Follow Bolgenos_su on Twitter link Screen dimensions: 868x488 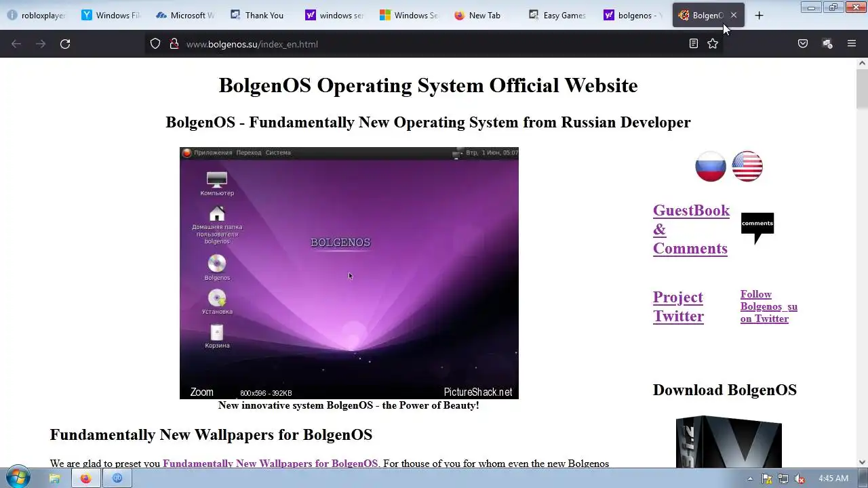point(769,306)
